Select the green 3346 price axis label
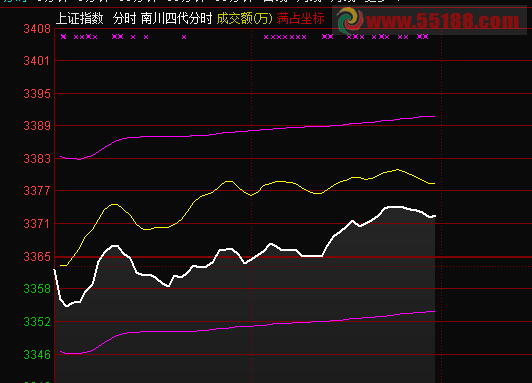This screenshot has width=532, height=383. (x=37, y=355)
